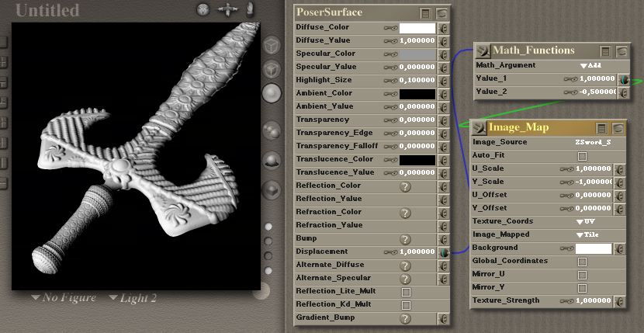Click the Diffuse_Value animation key icon
644x333 pixels.
point(391,40)
